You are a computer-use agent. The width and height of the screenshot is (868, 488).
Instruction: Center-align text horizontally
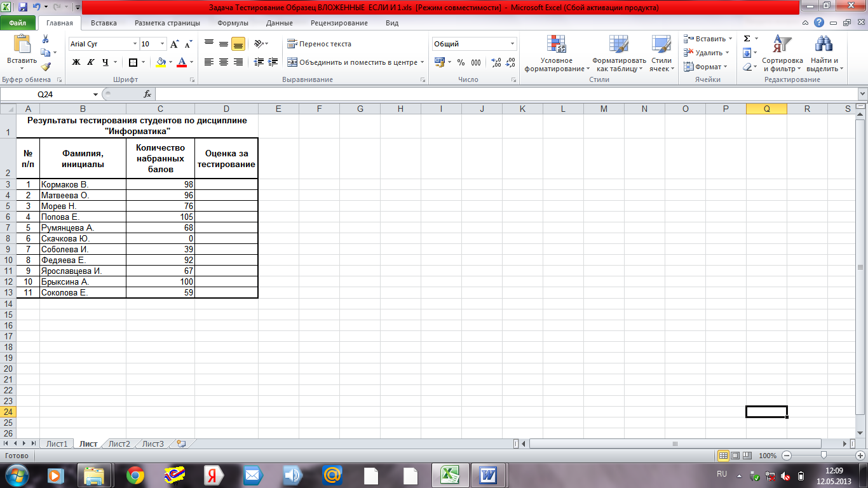224,62
